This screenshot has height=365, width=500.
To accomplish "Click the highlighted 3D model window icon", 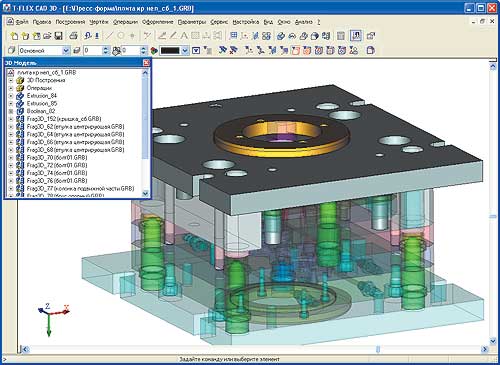I will click(356, 36).
